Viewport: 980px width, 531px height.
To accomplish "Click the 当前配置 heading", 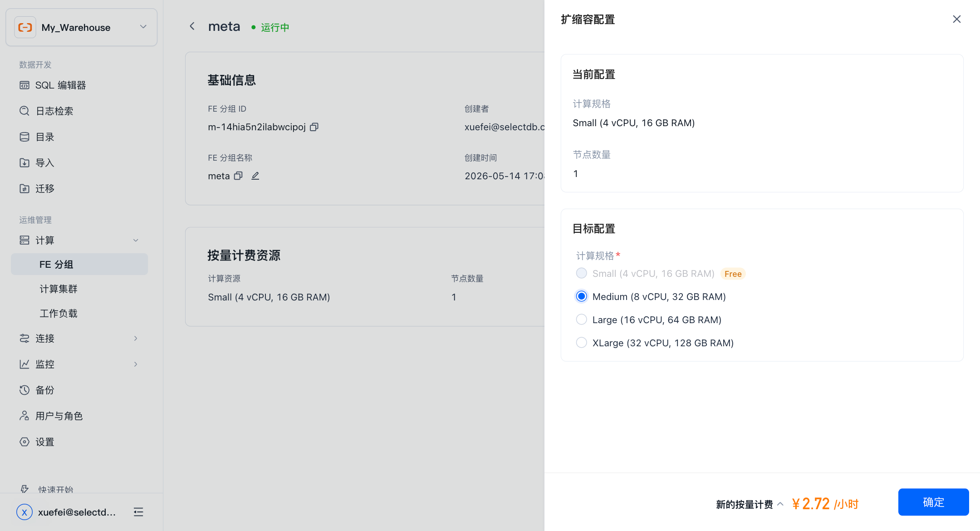I will (x=594, y=74).
